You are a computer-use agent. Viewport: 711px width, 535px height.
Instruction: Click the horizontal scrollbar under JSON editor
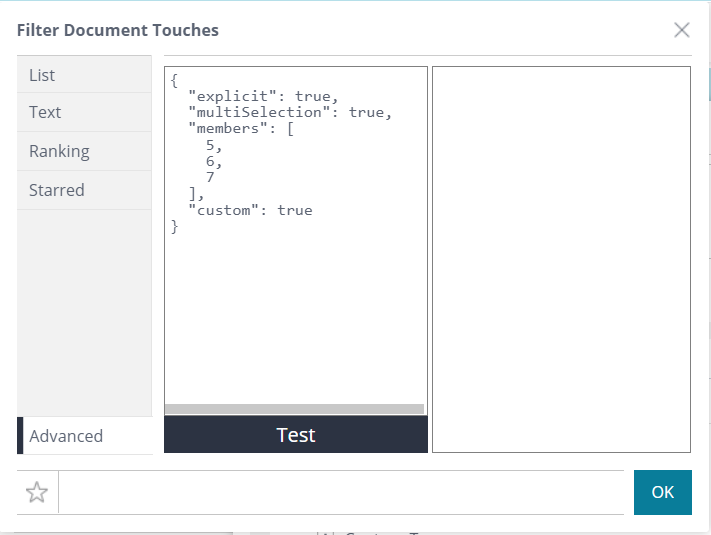tap(294, 409)
